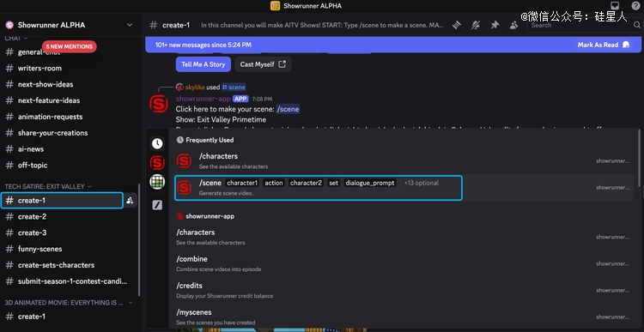Collapse TECH SATIRE: EXIT VALLEY category
The width and height of the screenshot is (644, 332).
tap(47, 186)
